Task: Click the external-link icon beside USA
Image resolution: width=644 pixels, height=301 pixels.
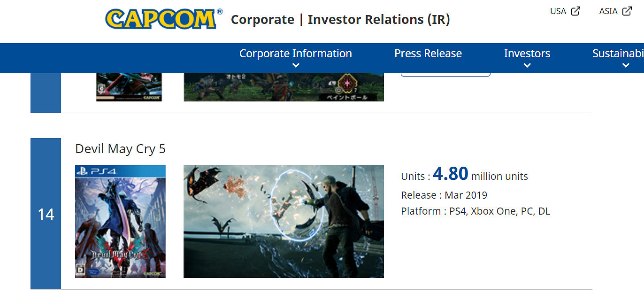Action: click(x=575, y=11)
